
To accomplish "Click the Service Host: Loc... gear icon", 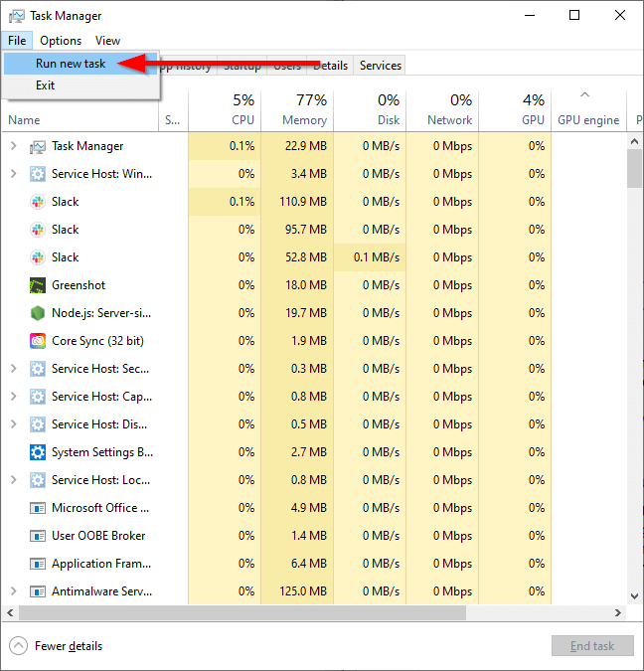I will (38, 480).
